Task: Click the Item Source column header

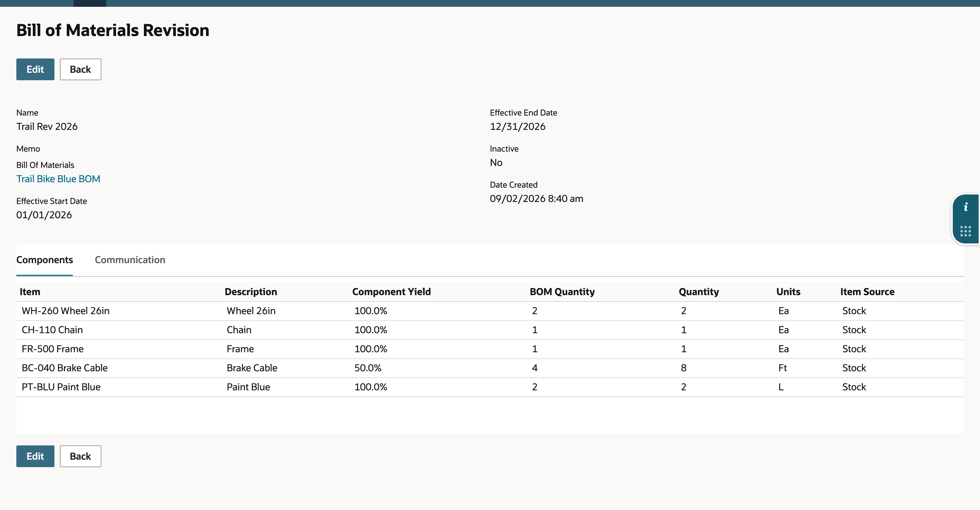Action: pos(867,292)
